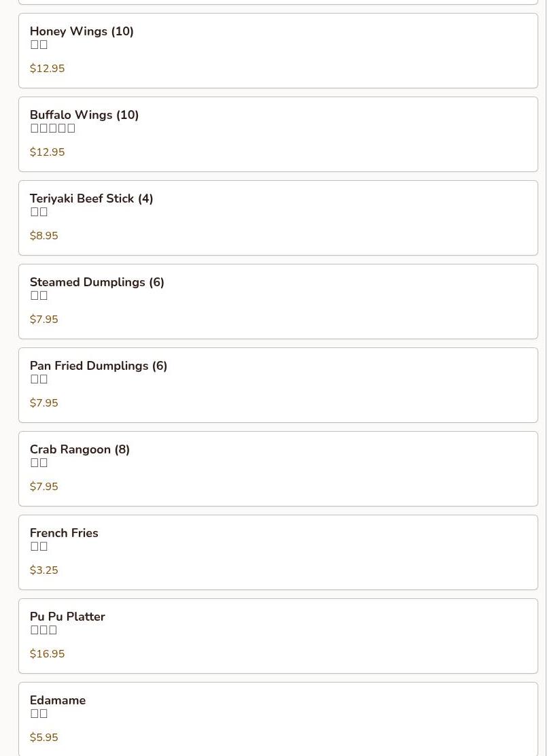Viewport: 560px width, 756px height.
Task: Click the $7.95 price of Crab Rangoon
Action: [x=44, y=487]
